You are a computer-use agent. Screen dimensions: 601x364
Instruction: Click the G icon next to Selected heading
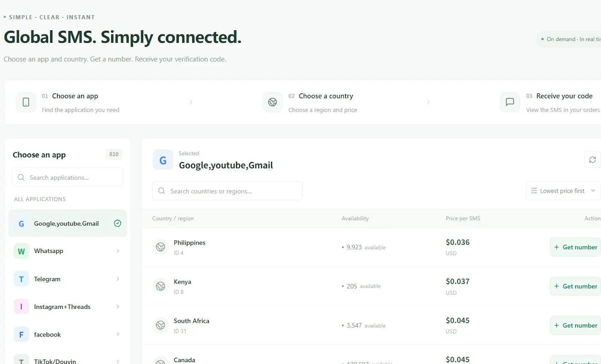click(x=163, y=160)
